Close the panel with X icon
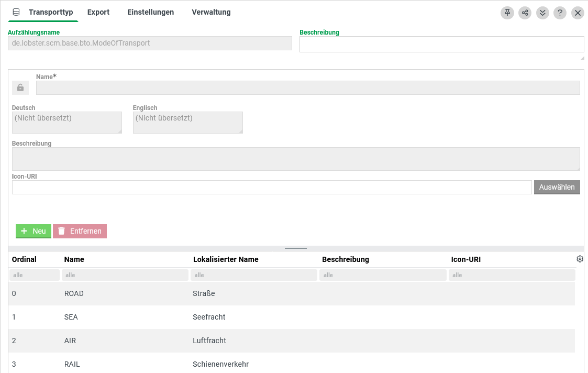This screenshot has height=373, width=588. tap(578, 13)
